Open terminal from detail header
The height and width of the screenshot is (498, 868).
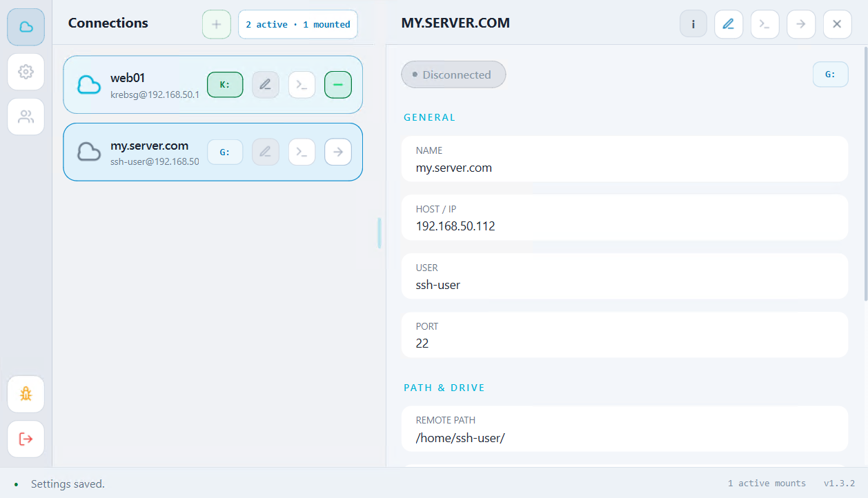765,23
